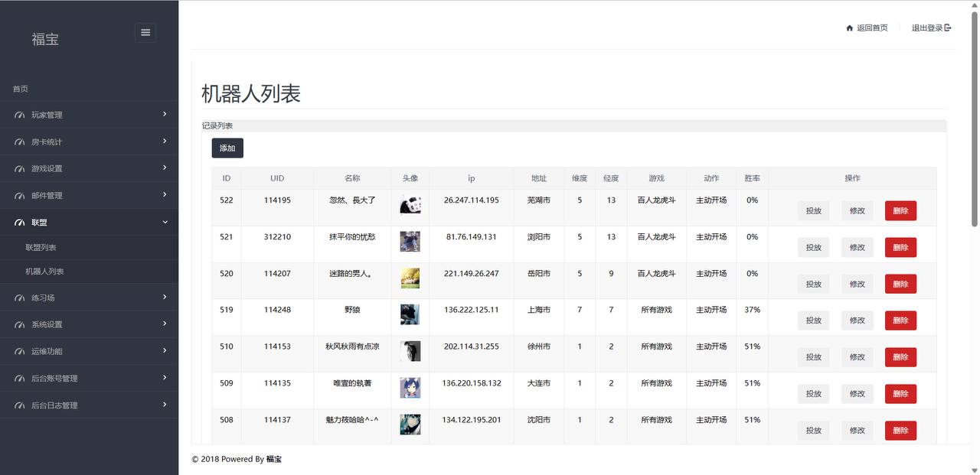Expand the 练习场 menu chevron
The image size is (980, 475).
click(165, 296)
